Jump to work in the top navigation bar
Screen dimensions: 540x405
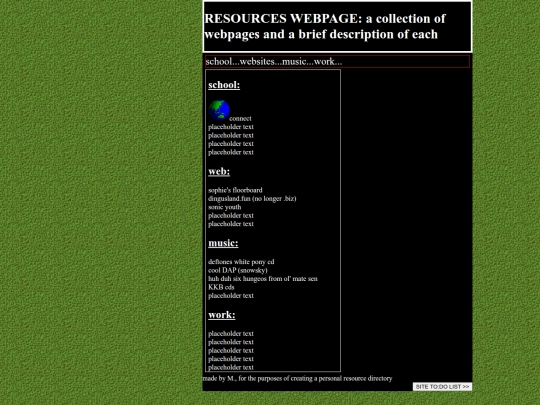click(x=324, y=62)
